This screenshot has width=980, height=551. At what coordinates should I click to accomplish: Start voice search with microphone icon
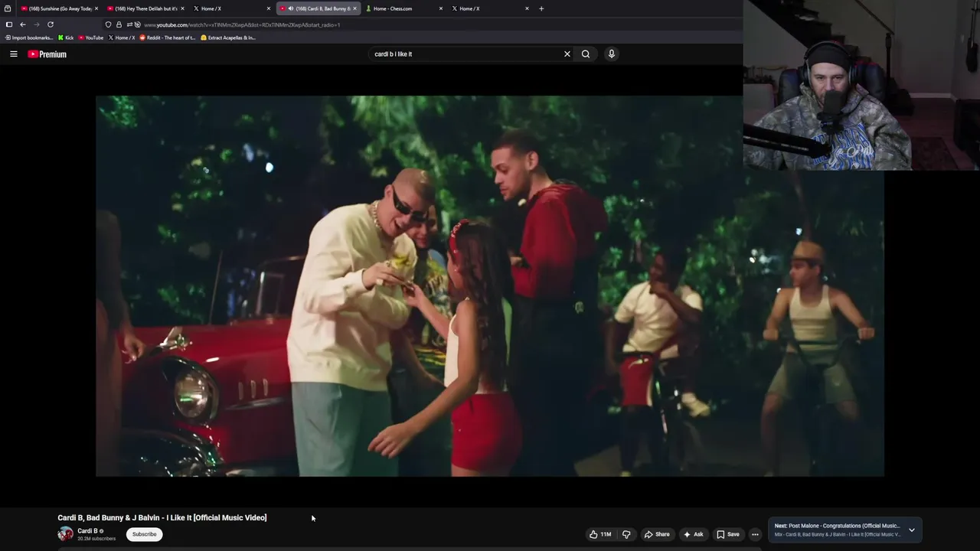611,54
